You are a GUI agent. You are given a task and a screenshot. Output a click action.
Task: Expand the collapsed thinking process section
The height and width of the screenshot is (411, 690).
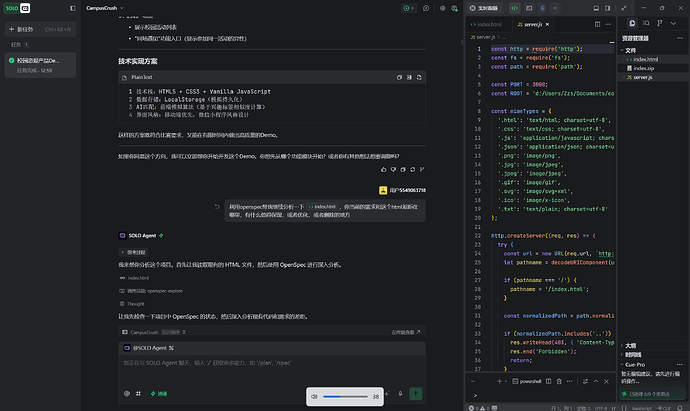point(133,252)
